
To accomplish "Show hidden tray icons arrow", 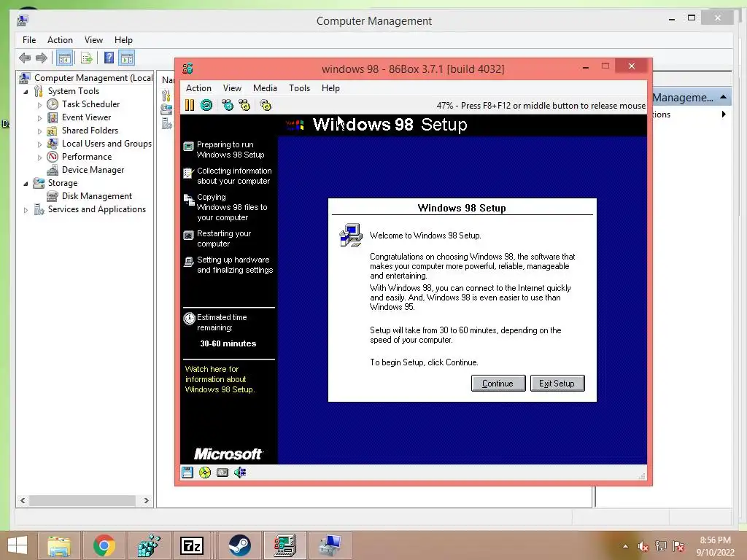I will [625, 546].
